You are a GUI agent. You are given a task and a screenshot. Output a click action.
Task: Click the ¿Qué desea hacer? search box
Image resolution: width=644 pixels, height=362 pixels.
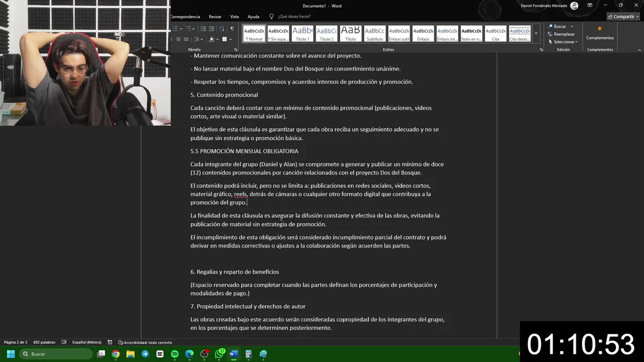tap(294, 17)
